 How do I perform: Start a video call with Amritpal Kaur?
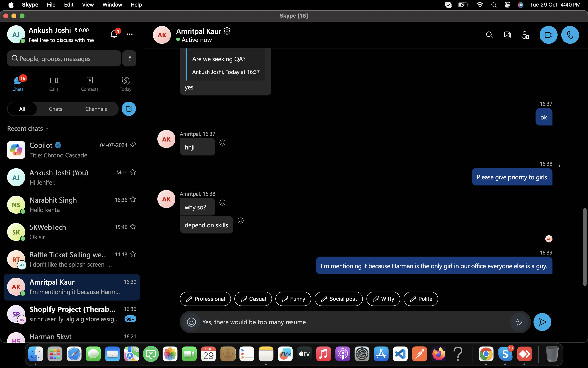548,35
